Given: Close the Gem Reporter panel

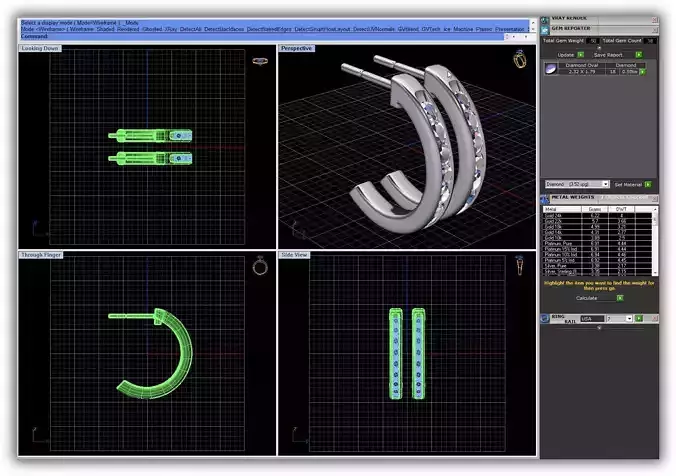Looking at the screenshot, I should point(654,30).
